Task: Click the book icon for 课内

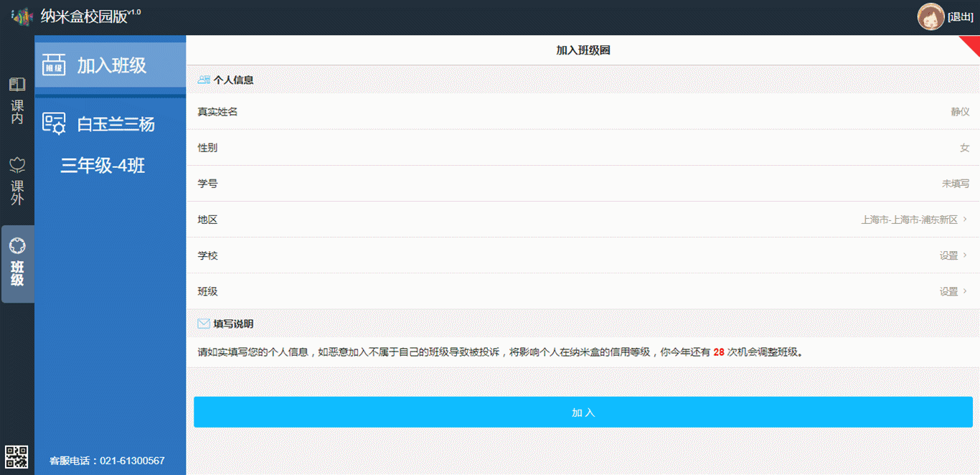Action: click(17, 85)
